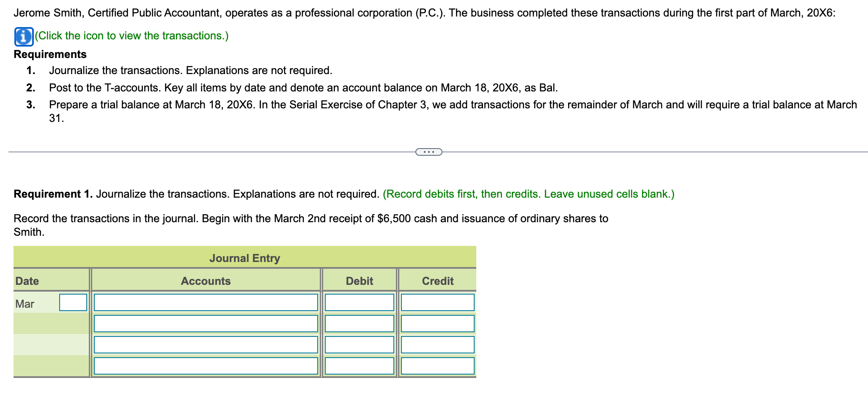Click the 'Mar' date label cell
Viewport: 868px width, 419px height.
pos(25,302)
